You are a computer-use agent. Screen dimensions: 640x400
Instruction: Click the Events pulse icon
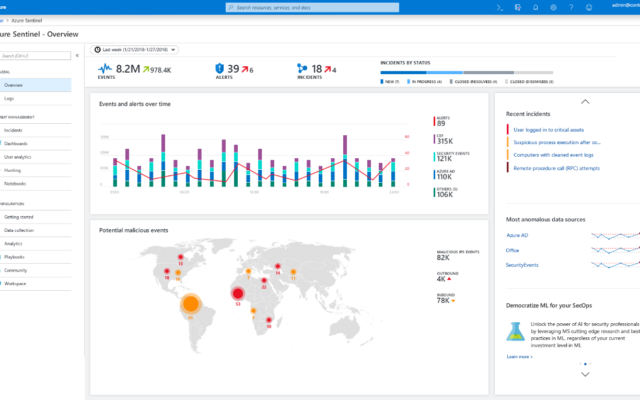[x=105, y=68]
